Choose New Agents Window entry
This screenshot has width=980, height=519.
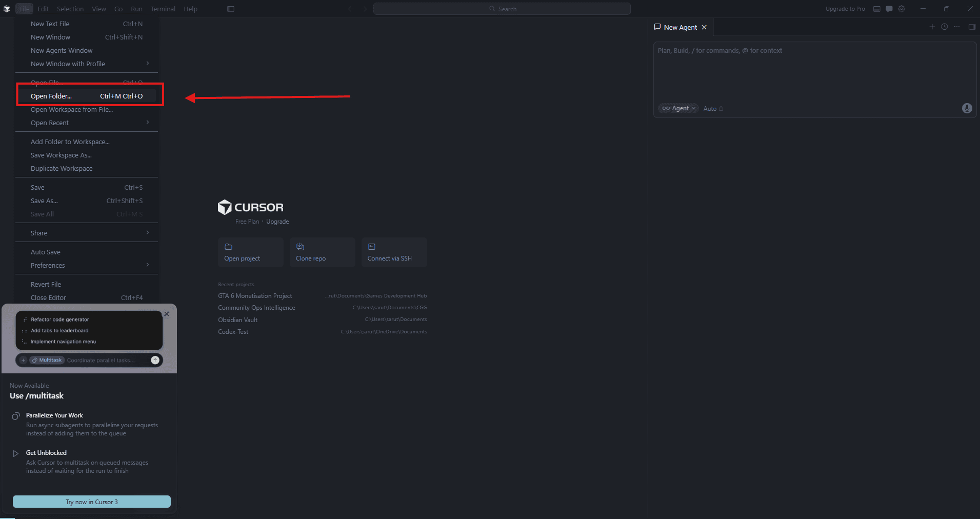tap(87, 50)
